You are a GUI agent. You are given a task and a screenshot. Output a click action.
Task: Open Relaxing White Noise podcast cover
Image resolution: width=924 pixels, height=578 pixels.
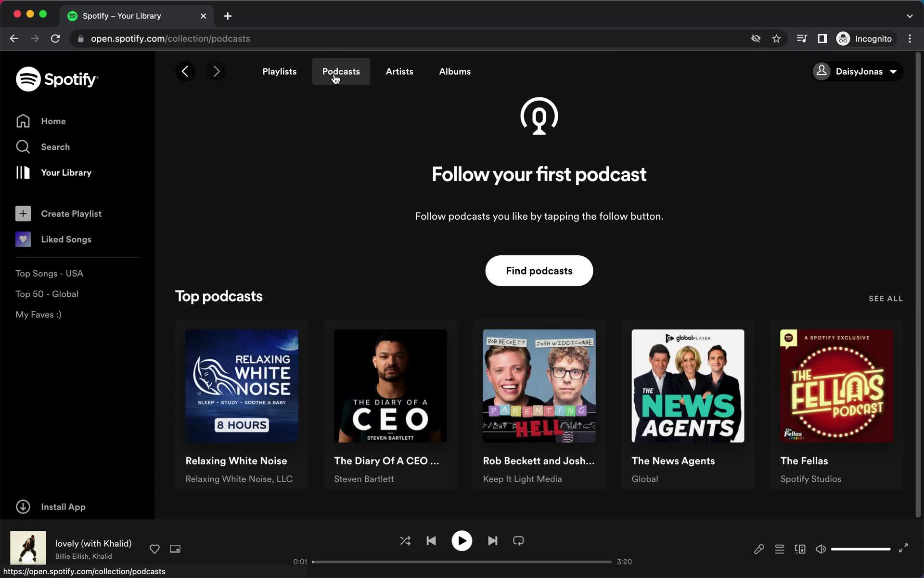(x=242, y=386)
